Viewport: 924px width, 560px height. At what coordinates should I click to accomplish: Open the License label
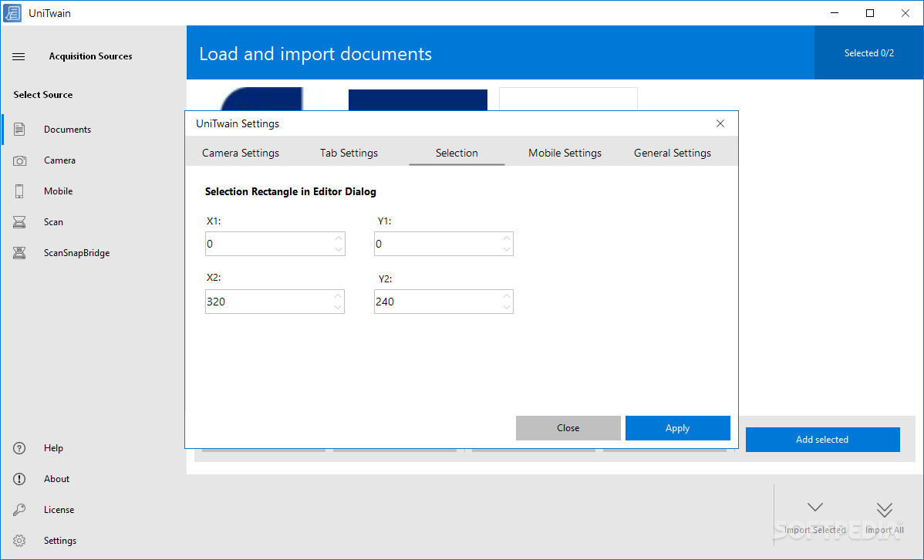[59, 510]
